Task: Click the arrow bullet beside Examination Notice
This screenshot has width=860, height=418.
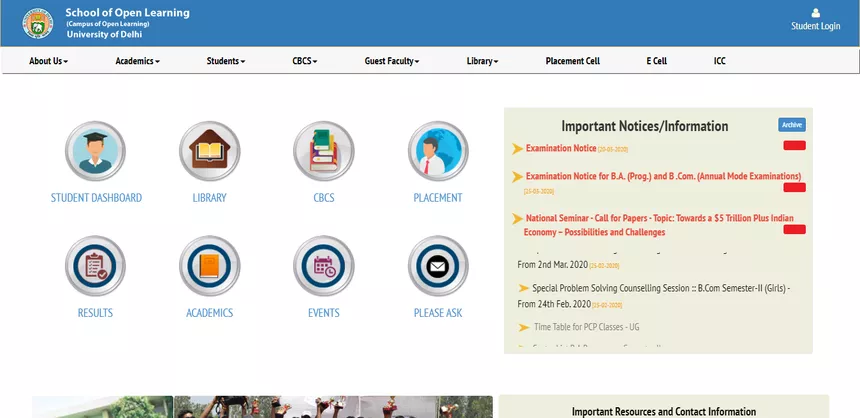Action: 517,149
